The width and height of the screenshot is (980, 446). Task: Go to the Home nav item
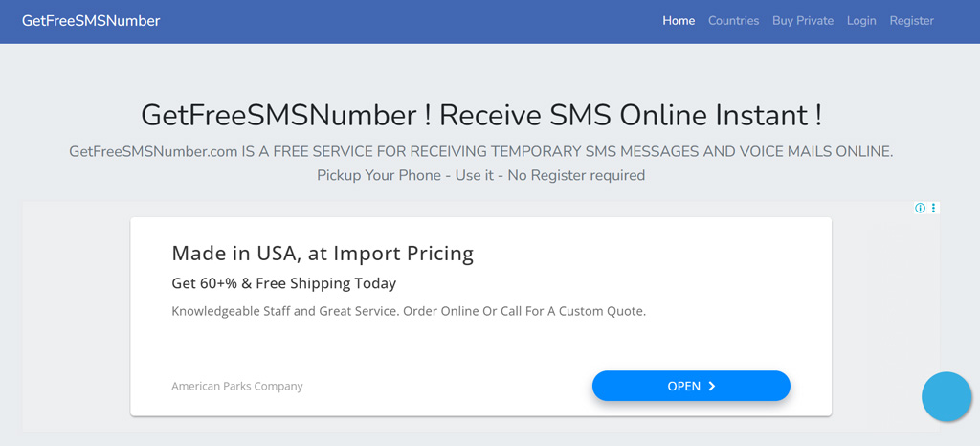[x=679, y=21]
